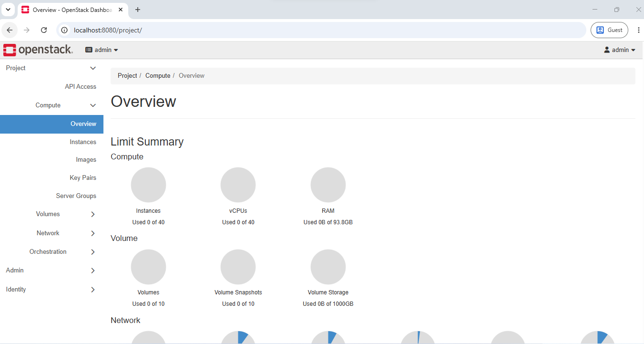Click the project list icon in header
This screenshot has width=644, height=344.
pyautogui.click(x=89, y=50)
